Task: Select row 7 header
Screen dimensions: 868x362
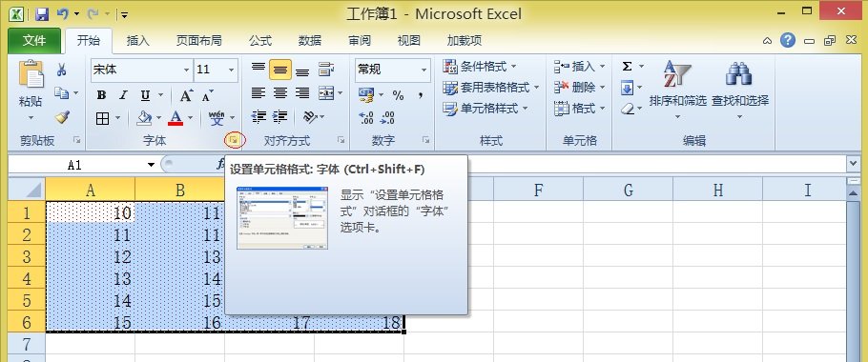Action: coord(28,344)
